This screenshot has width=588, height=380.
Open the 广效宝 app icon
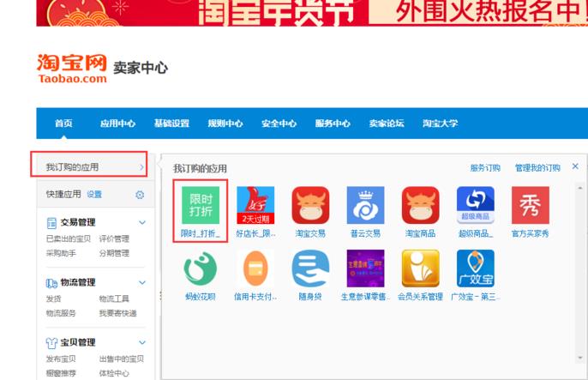pos(476,268)
